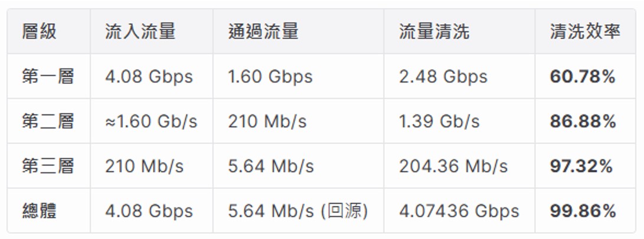This screenshot has width=644, height=239.
Task: Select the 60.78% efficiency cell
Action: (583, 76)
